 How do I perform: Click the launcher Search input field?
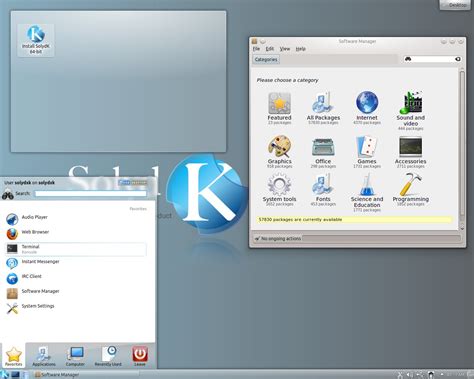coord(91,193)
